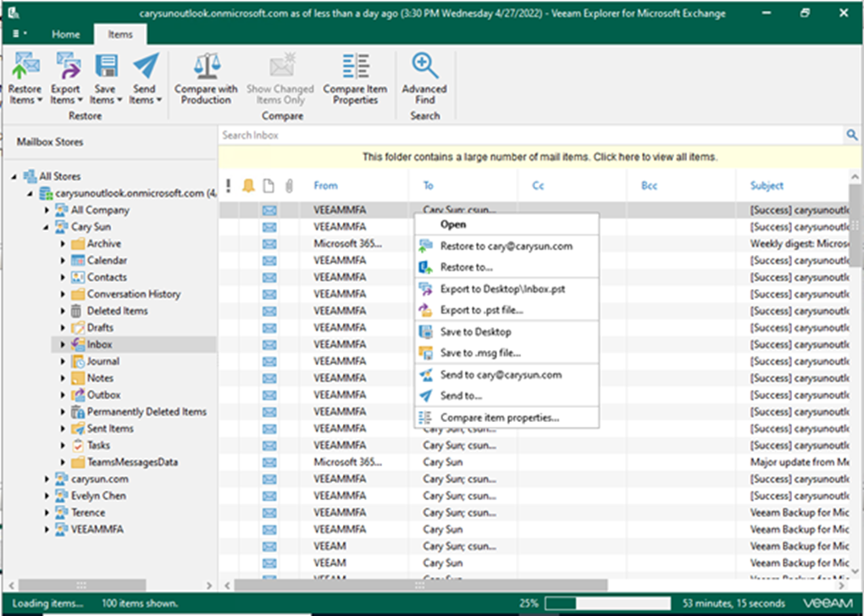Select the Major update from Microsoft 365 row

pyautogui.click(x=534, y=463)
